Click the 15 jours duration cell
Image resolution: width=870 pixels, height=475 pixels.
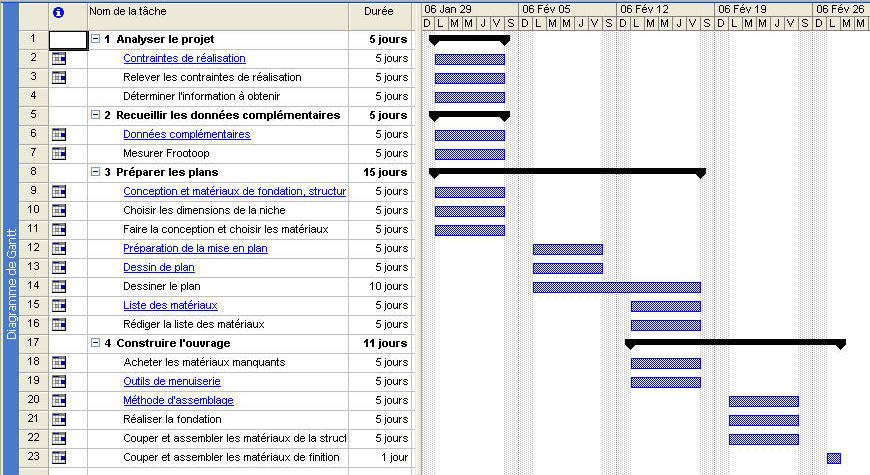click(x=381, y=172)
